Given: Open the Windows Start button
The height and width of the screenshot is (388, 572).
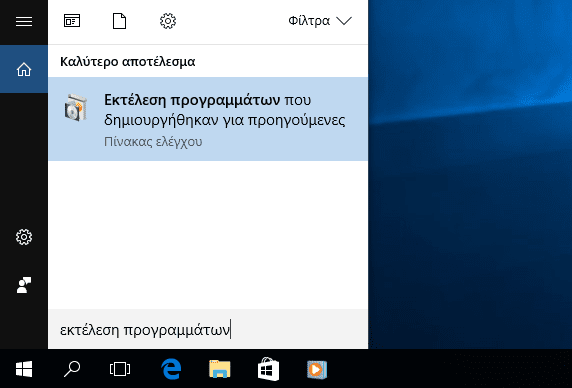Looking at the screenshot, I should click(24, 369).
